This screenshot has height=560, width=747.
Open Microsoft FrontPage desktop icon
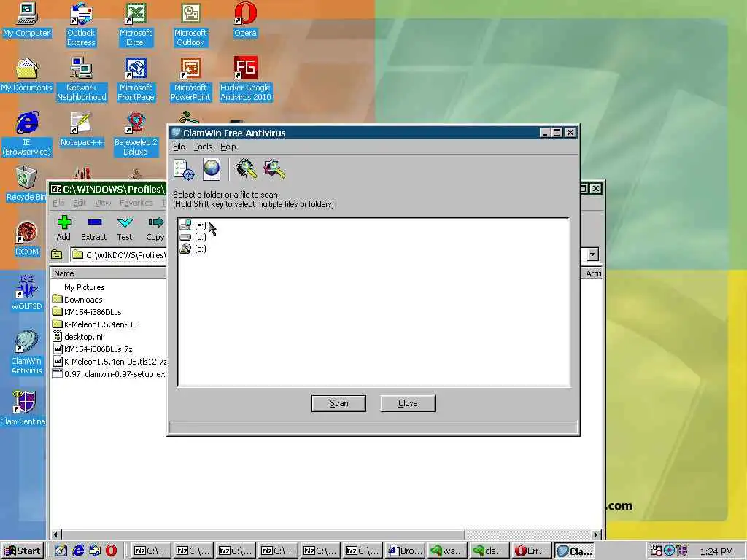pos(136,79)
